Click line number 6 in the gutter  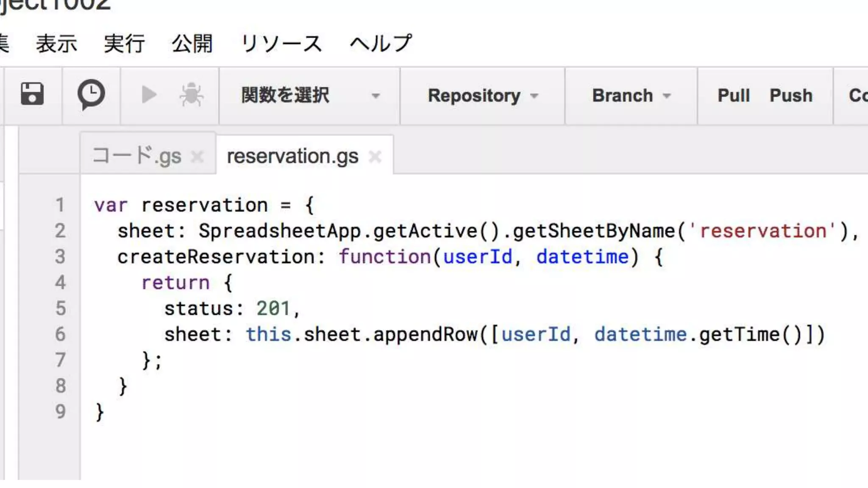60,334
